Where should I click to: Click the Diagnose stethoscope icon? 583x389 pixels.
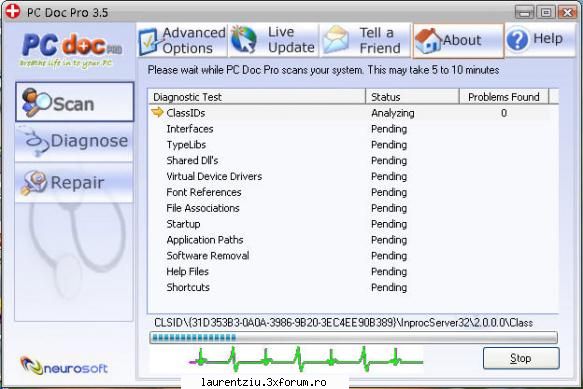[35, 142]
